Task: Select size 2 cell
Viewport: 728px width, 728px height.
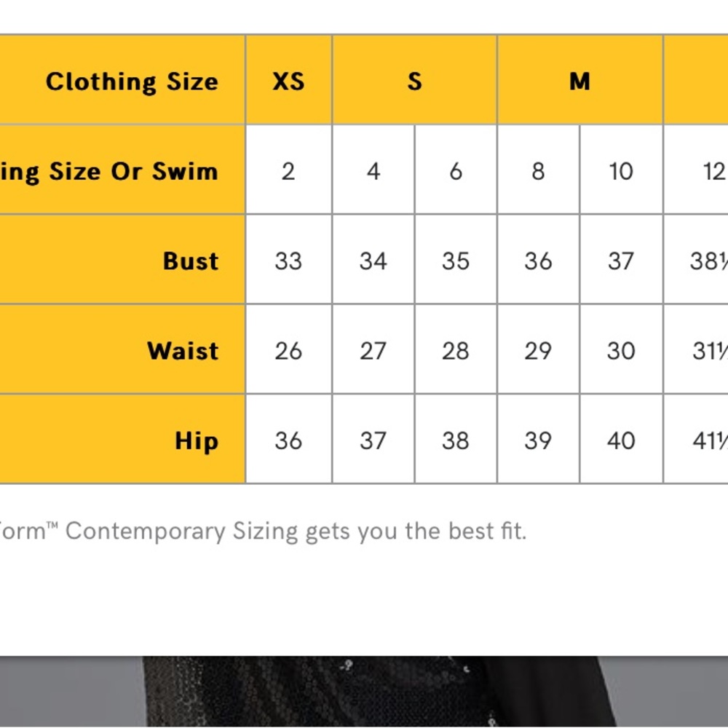Action: (289, 170)
